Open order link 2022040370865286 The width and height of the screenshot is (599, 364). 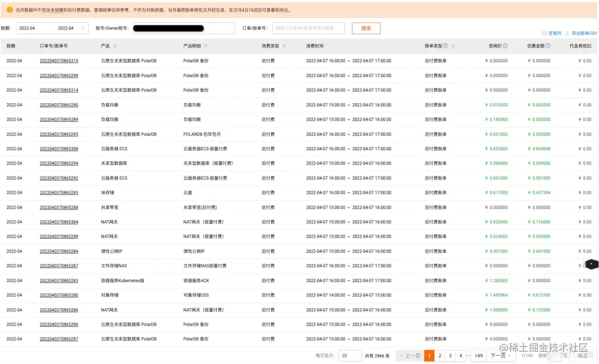point(59,310)
